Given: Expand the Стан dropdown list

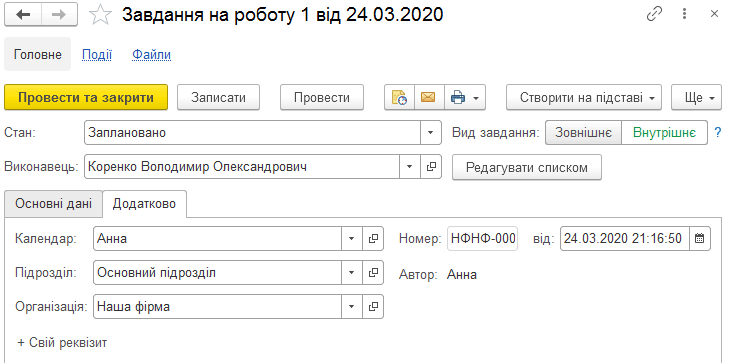Looking at the screenshot, I should tap(431, 133).
